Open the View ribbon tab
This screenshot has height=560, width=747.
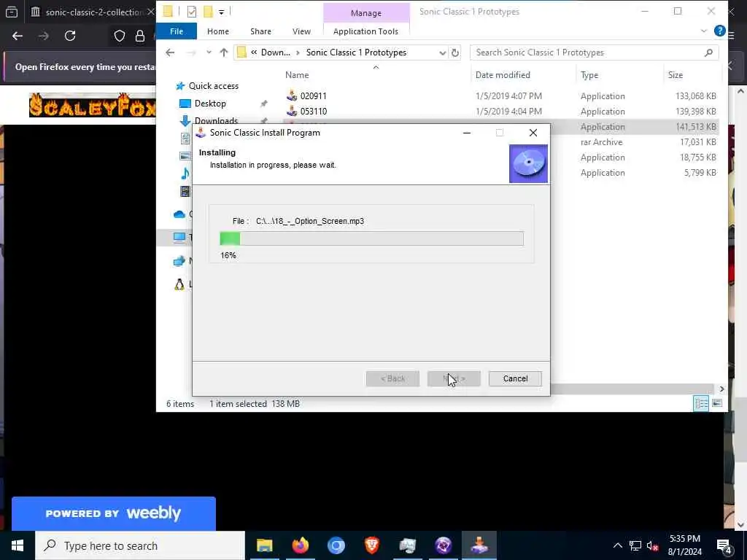(x=301, y=31)
